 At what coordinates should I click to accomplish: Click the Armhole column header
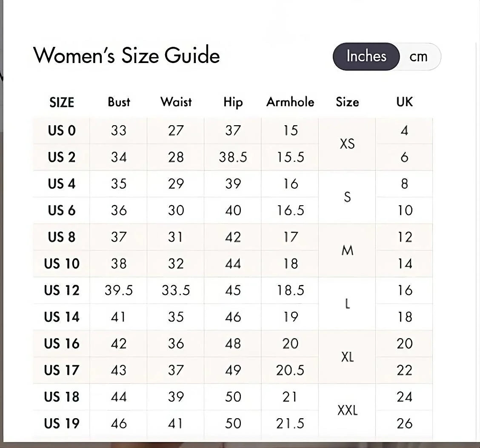click(x=290, y=102)
